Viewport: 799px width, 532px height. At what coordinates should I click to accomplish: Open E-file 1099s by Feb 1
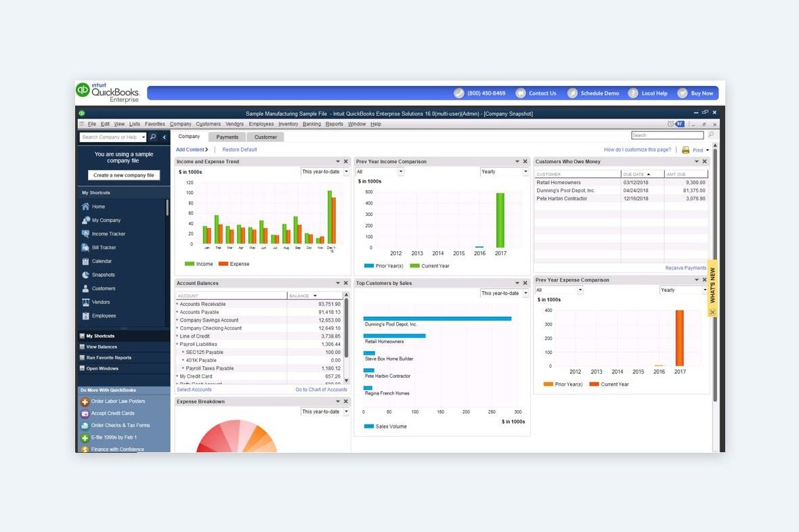(x=109, y=438)
